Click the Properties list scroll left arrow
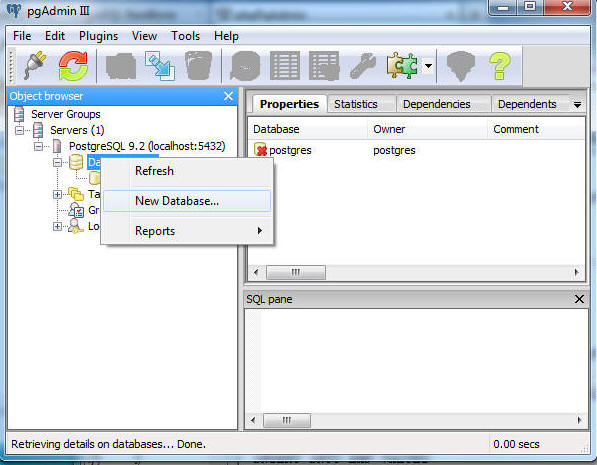Viewport: 597px width, 465px height. (x=256, y=272)
